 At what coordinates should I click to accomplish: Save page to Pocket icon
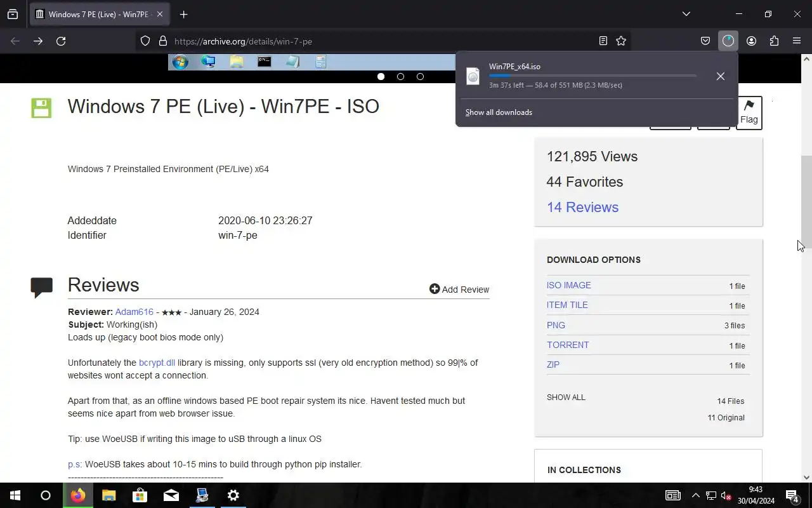click(x=705, y=41)
